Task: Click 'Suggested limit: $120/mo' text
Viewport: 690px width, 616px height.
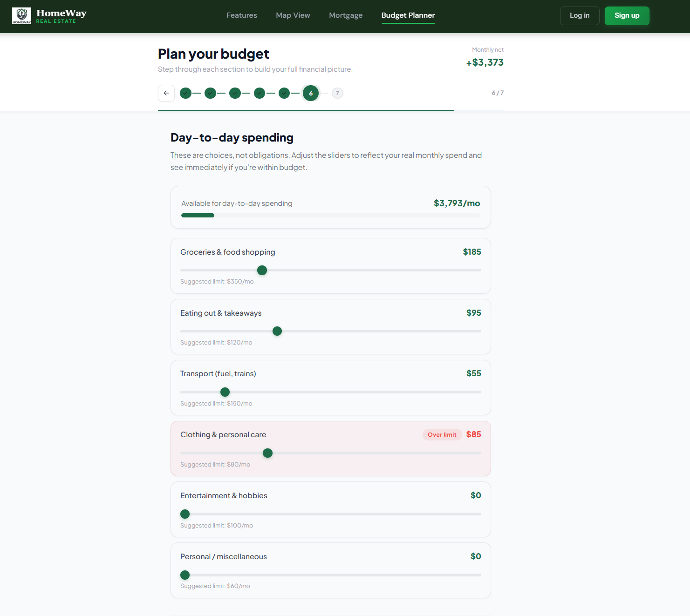Action: pyautogui.click(x=216, y=343)
